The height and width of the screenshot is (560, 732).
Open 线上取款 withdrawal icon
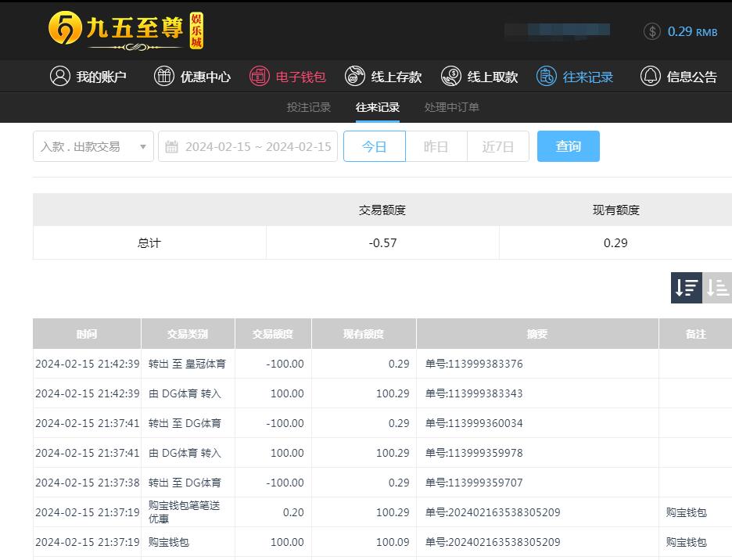(451, 76)
